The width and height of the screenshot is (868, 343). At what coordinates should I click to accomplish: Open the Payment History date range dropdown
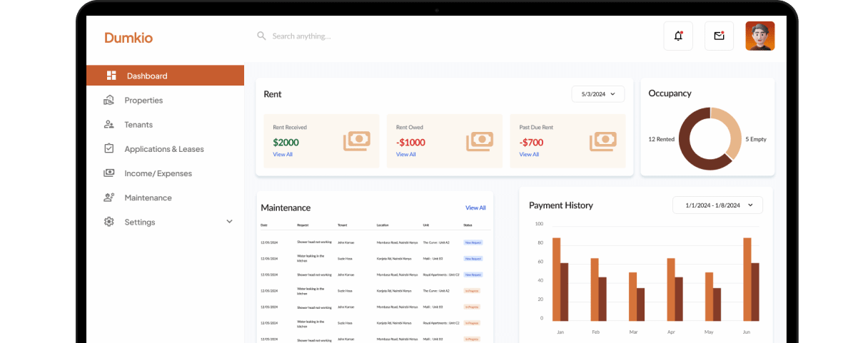717,205
